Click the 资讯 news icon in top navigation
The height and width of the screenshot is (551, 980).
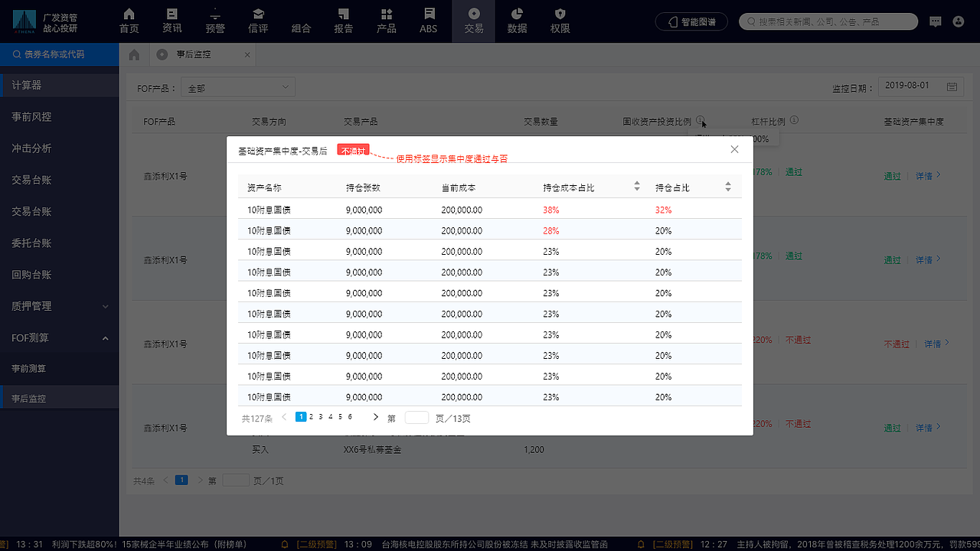(x=171, y=21)
